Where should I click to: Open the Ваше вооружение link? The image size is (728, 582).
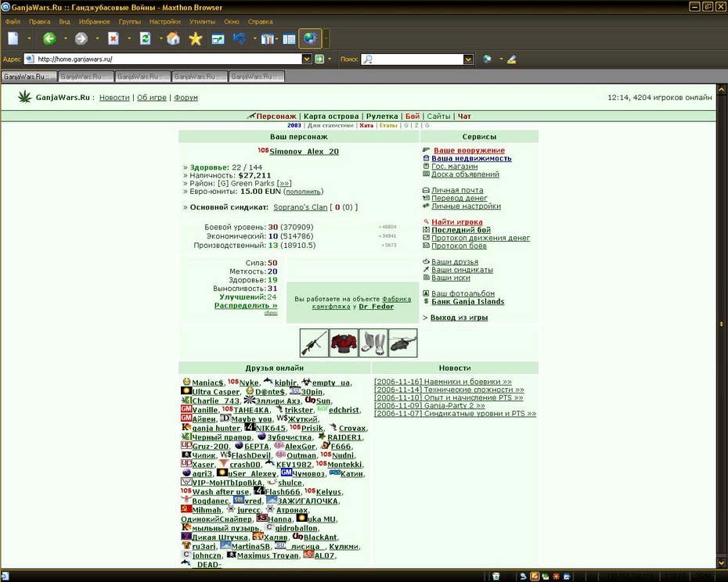(x=469, y=150)
